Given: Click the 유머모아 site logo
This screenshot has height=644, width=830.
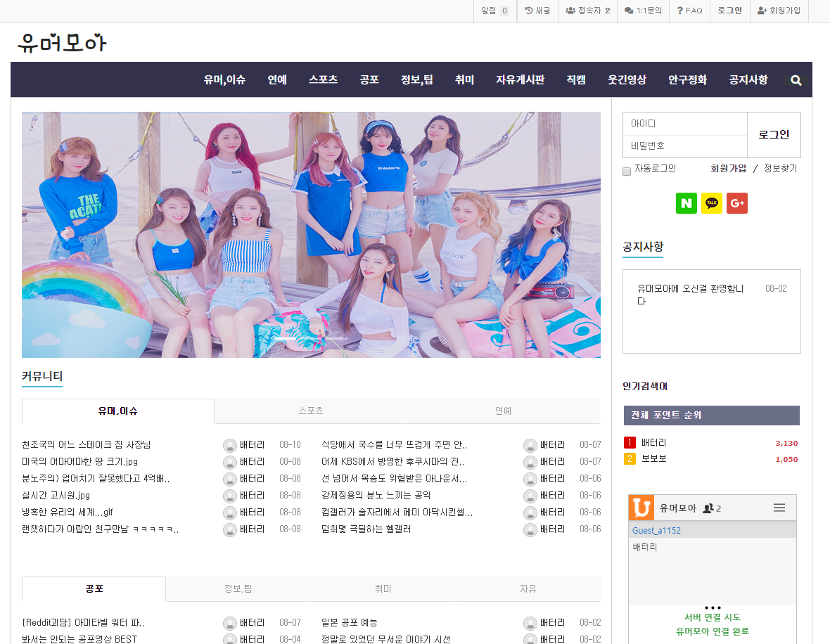Looking at the screenshot, I should point(62,44).
